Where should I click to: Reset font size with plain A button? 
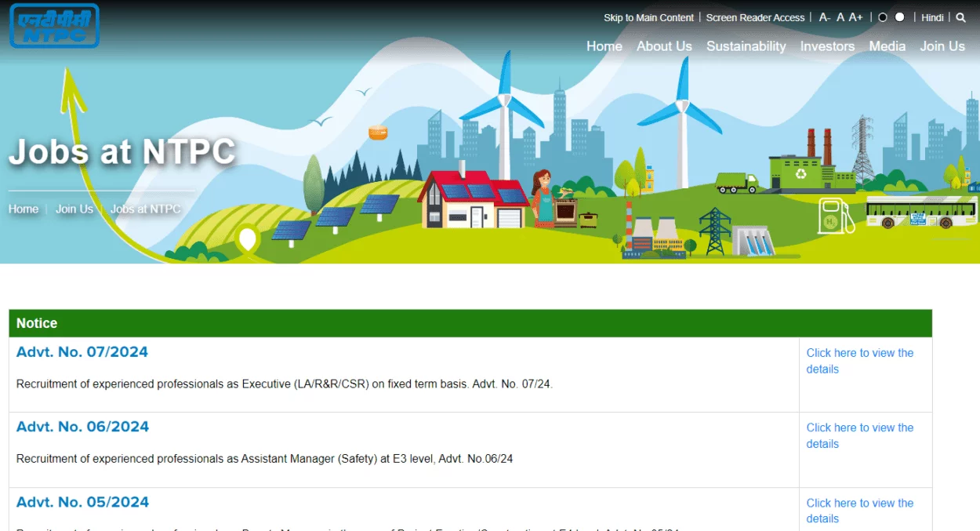(840, 17)
